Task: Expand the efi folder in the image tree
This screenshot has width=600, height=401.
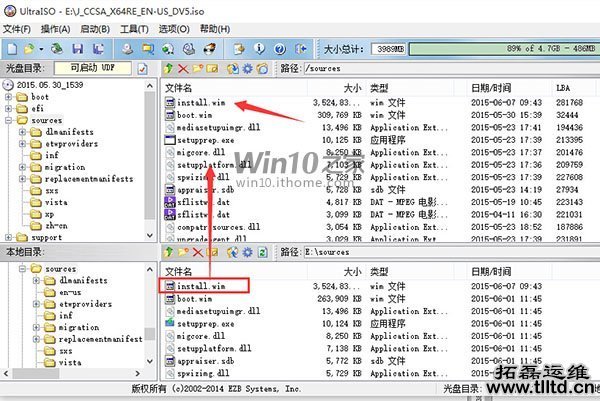Action: coord(8,109)
